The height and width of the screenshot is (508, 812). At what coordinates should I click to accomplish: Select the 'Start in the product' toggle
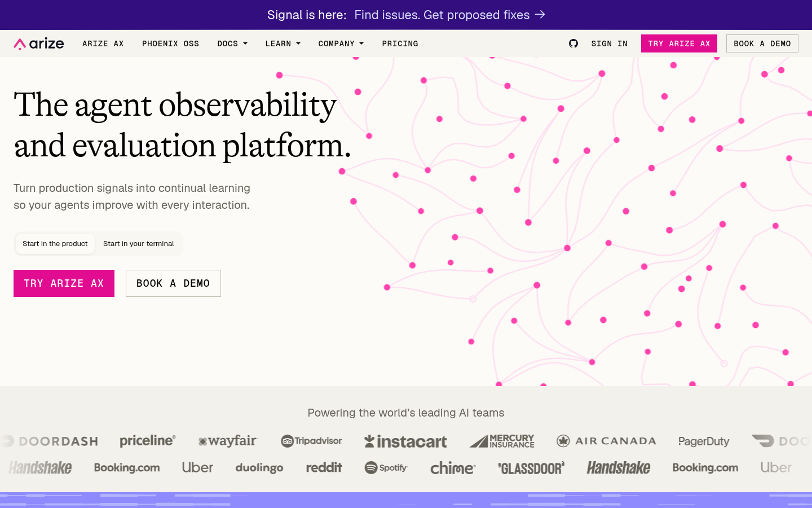[x=55, y=244]
